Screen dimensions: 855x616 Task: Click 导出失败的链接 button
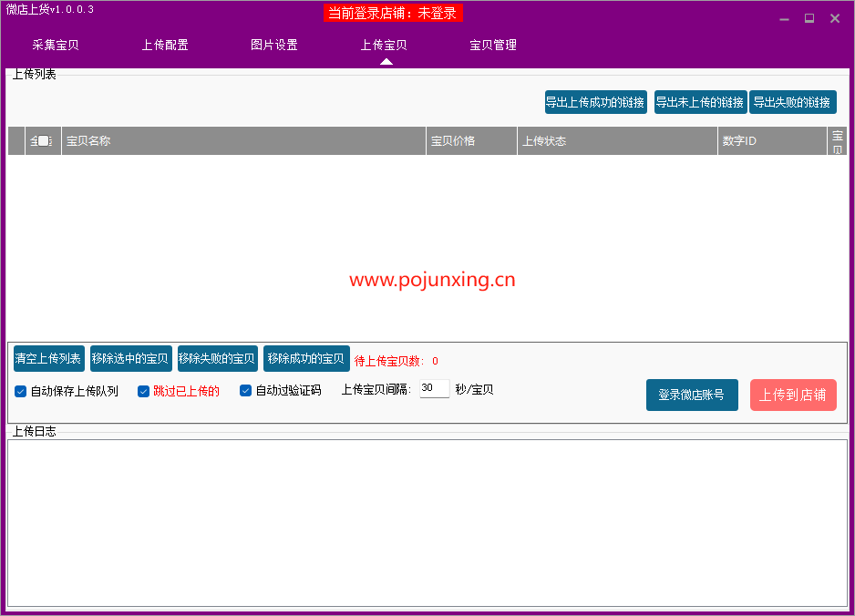tap(792, 102)
